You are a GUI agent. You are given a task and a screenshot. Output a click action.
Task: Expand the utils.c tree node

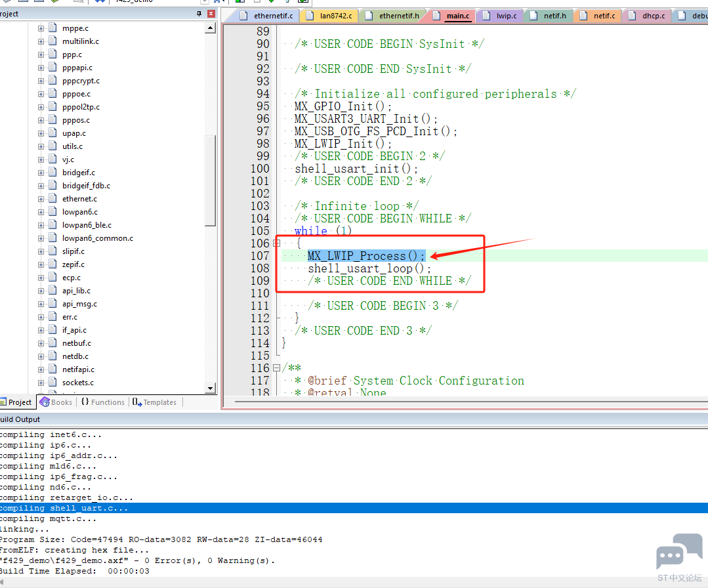[41, 146]
